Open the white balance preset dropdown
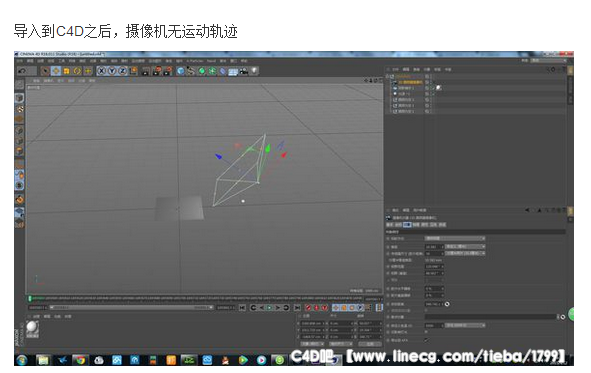 (465, 325)
